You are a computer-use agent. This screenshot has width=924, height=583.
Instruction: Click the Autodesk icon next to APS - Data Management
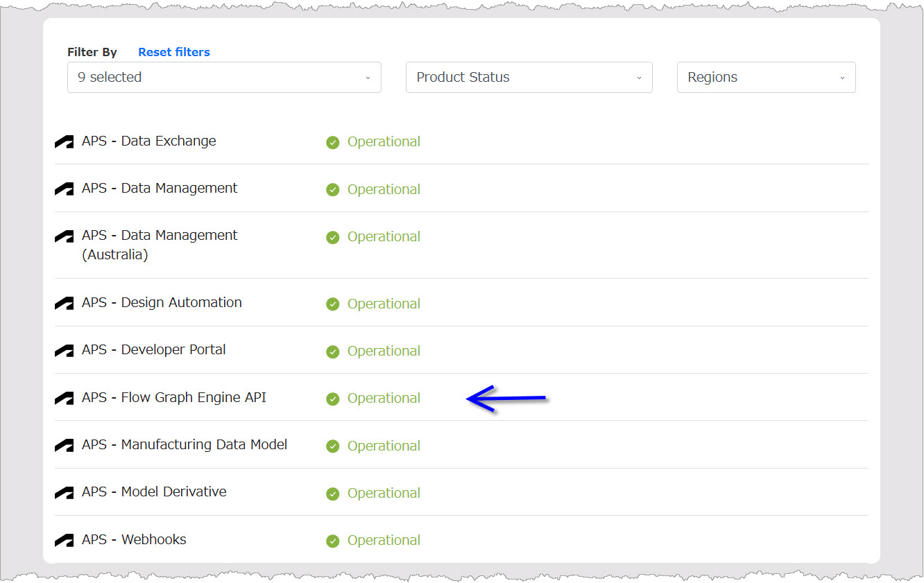(x=64, y=189)
